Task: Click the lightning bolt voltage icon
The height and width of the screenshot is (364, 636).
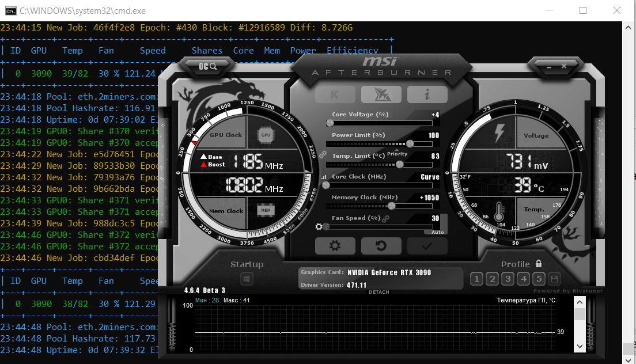Action: [499, 133]
